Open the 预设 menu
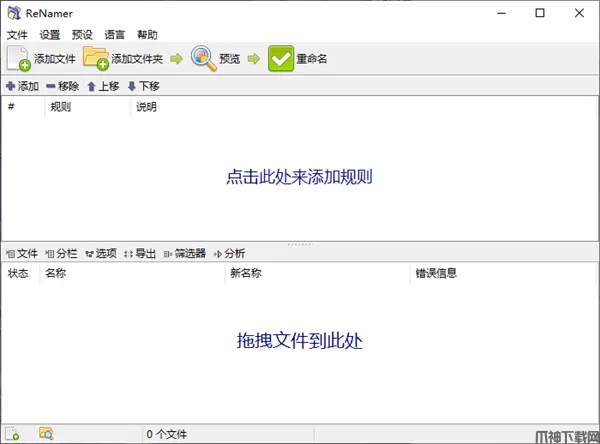Viewport: 600px width, 444px height. click(x=82, y=35)
